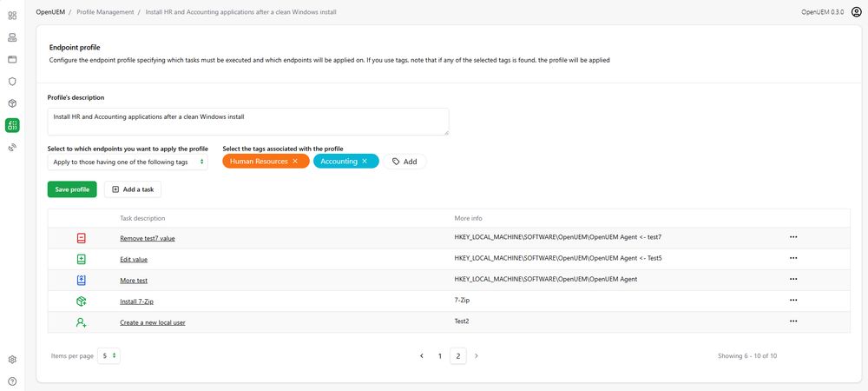Remove the Human Resources tag
Image resolution: width=868 pixels, height=391 pixels.
(295, 162)
